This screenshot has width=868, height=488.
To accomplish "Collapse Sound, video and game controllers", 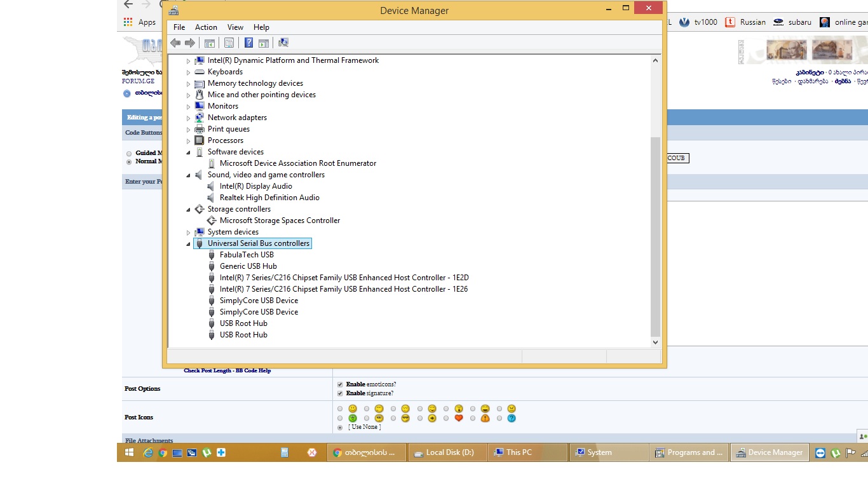I will tap(189, 175).
